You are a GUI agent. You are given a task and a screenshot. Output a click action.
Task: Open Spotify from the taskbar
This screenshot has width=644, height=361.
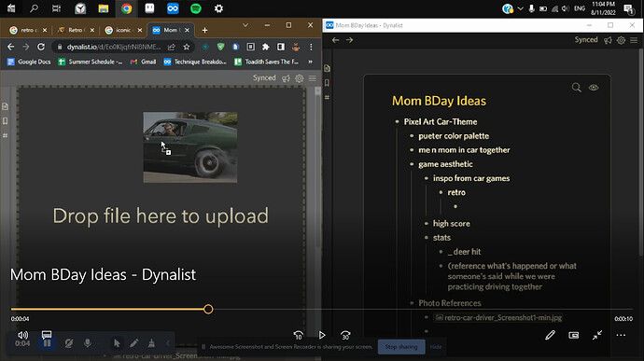pos(196,8)
